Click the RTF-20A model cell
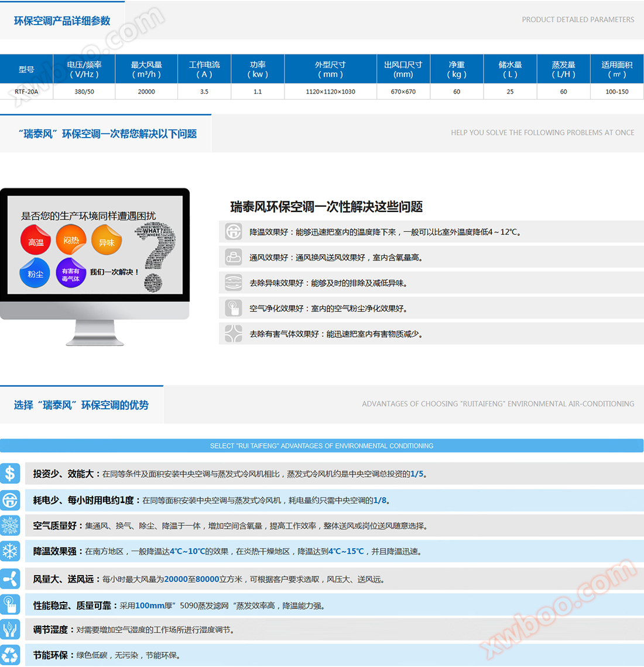 pos(26,92)
